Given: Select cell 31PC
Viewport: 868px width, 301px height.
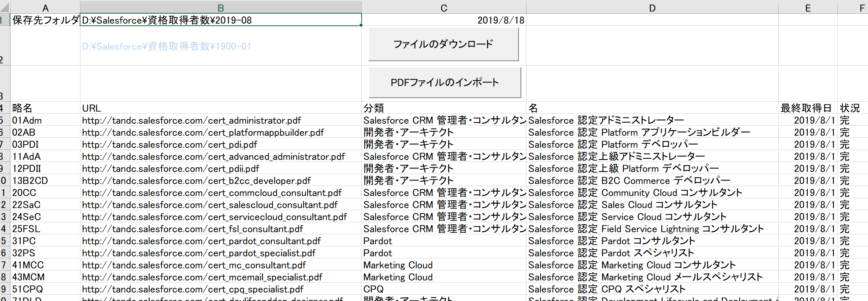Looking at the screenshot, I should tap(45, 240).
